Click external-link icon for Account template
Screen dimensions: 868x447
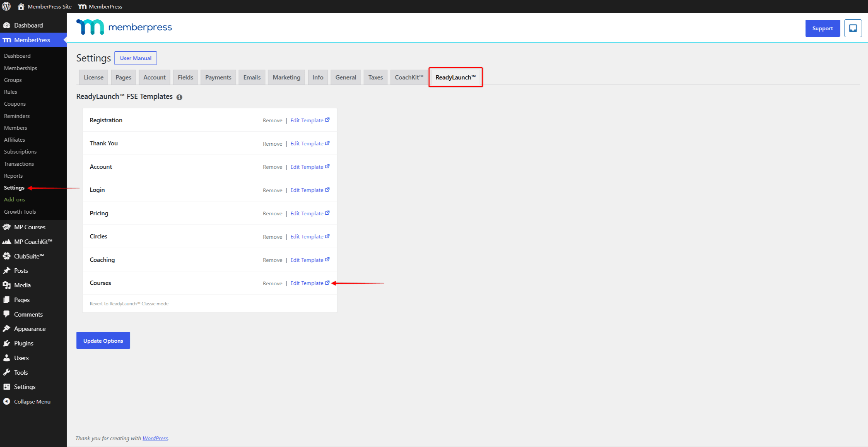coord(327,166)
